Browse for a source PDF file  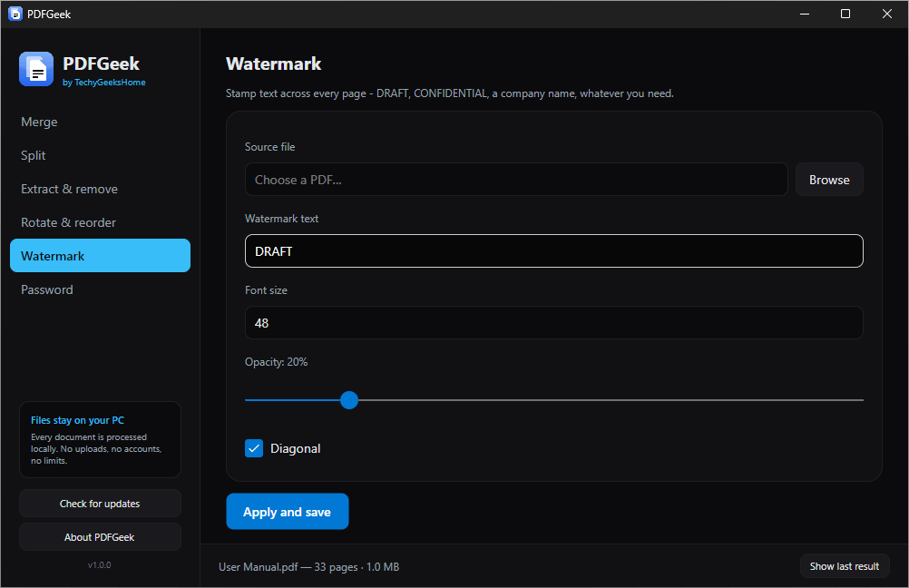[x=829, y=180]
